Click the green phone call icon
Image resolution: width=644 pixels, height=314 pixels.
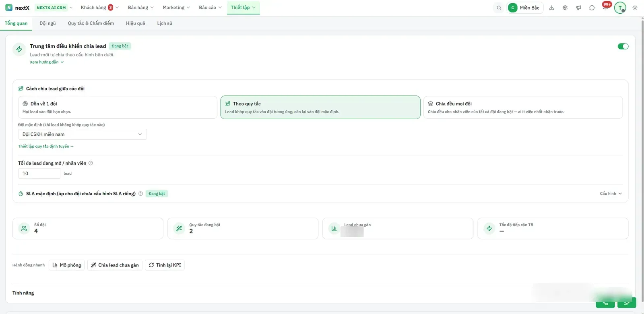[x=605, y=303]
